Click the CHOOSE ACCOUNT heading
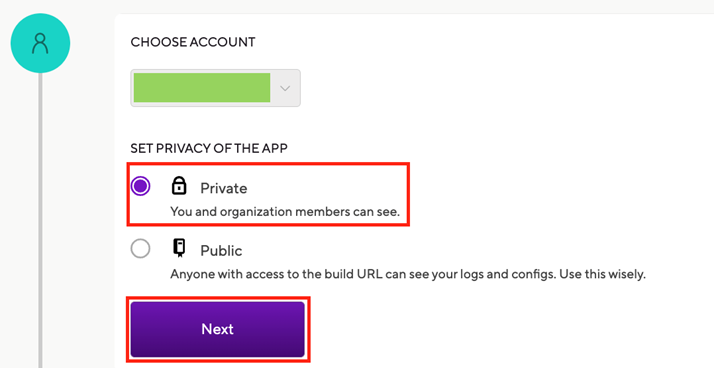 pos(193,42)
